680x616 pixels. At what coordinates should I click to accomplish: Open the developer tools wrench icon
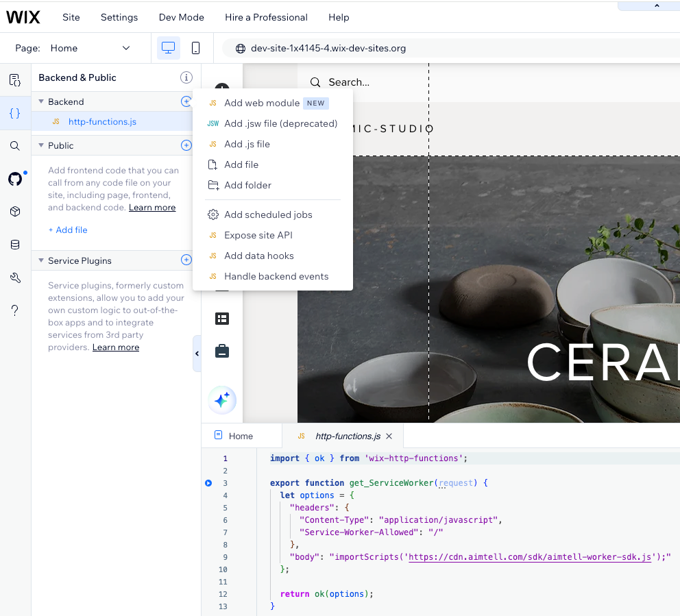pos(15,278)
